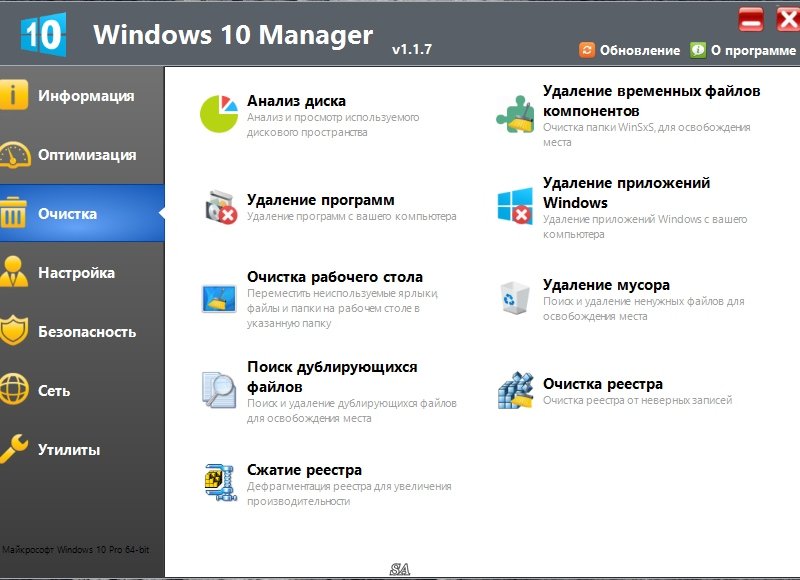Click the Очистка реестра cubes icon
This screenshot has width=800, height=580.
(x=515, y=390)
